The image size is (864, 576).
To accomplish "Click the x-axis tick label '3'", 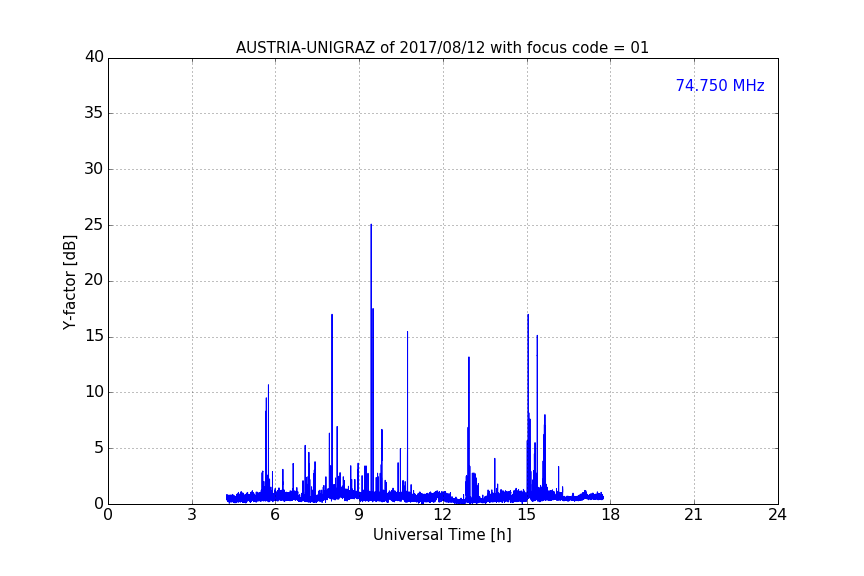I will click(192, 515).
